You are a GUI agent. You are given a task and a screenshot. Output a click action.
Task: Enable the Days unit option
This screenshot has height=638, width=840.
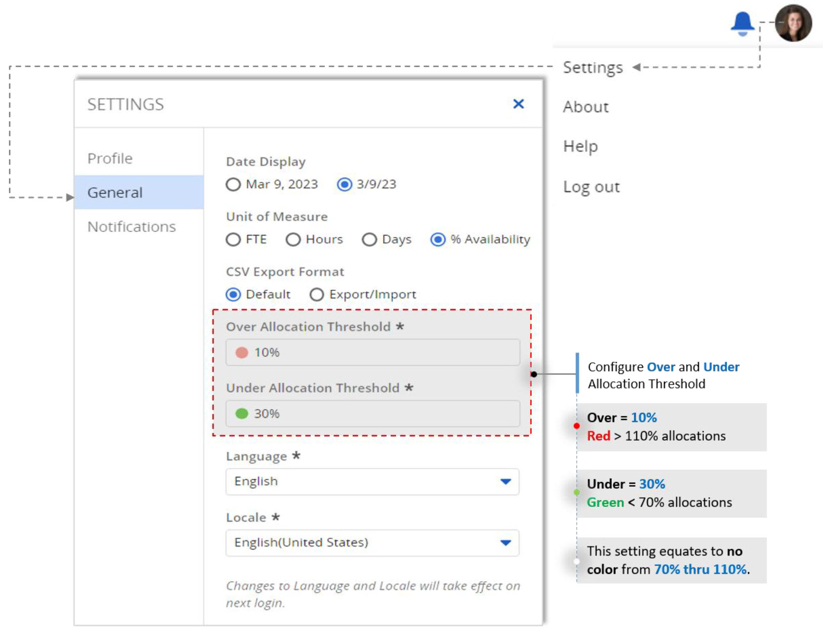(369, 239)
